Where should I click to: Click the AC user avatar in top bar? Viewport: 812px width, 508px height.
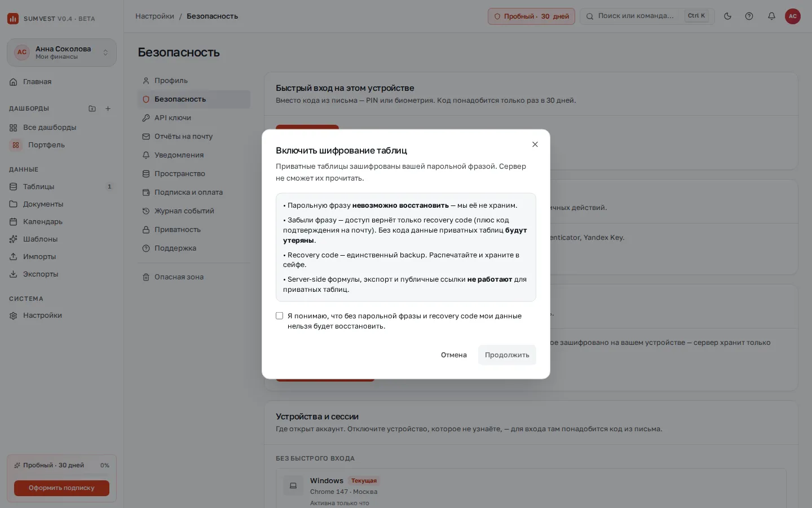pos(793,16)
